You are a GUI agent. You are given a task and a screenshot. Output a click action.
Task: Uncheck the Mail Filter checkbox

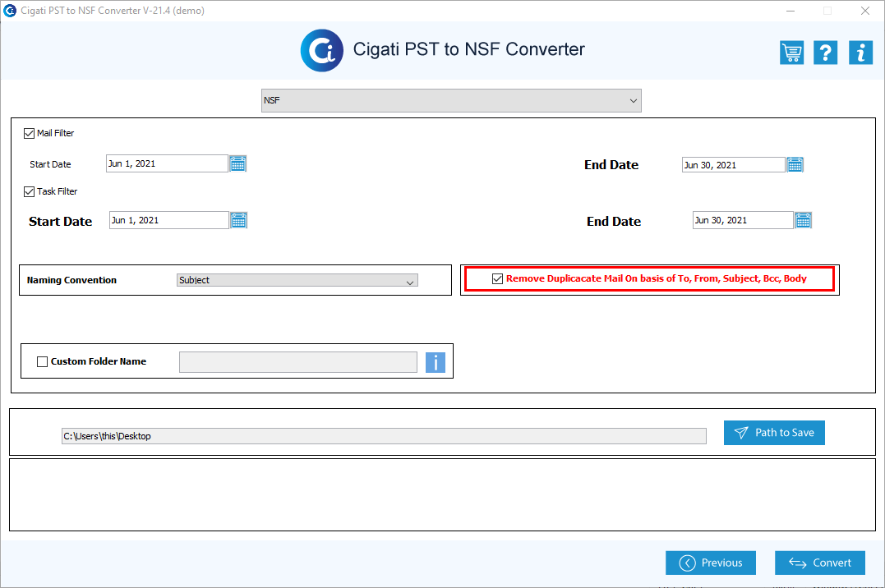click(x=29, y=133)
